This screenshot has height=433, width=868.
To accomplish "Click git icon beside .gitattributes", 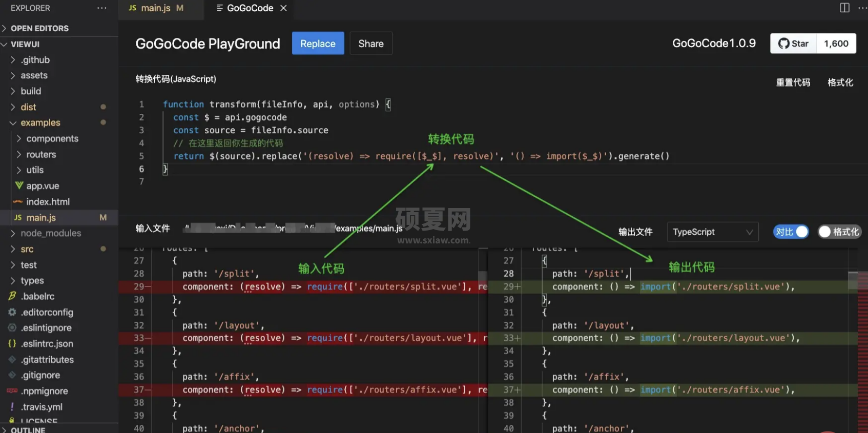I will click(12, 360).
